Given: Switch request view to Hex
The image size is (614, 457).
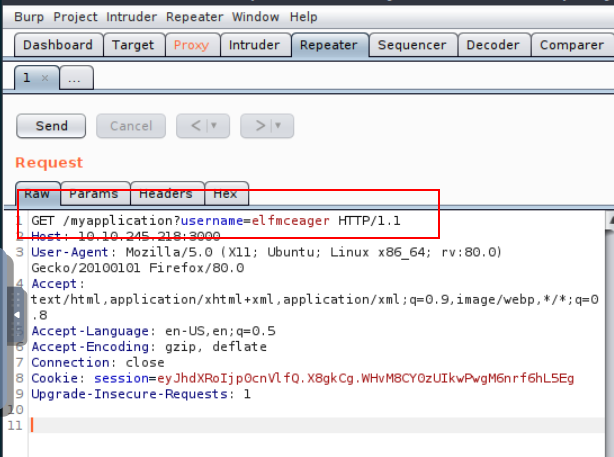Looking at the screenshot, I should coord(225,194).
